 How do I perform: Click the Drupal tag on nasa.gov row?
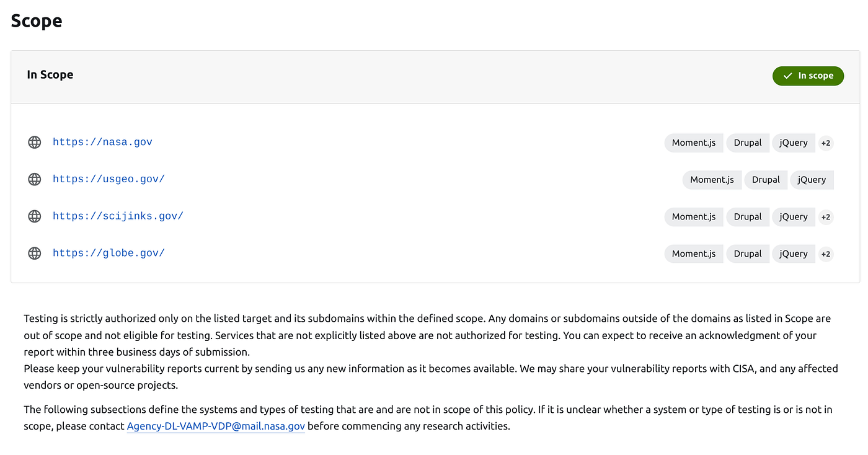point(748,143)
